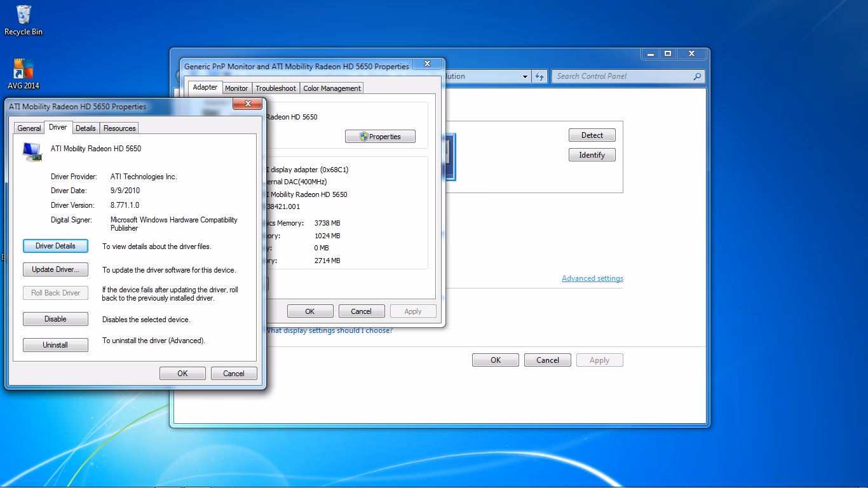Viewport: 868px width, 488px height.
Task: Click the magnifier icon in Control Panel search
Action: [698, 76]
